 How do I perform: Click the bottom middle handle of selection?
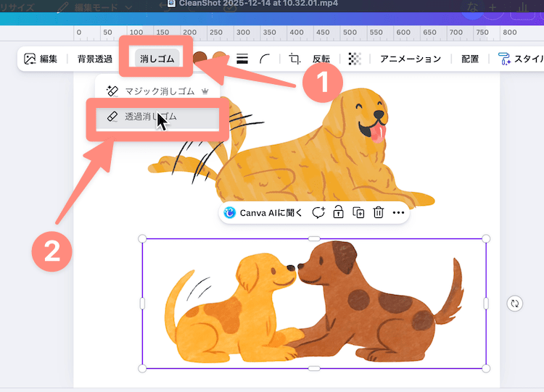314,368
